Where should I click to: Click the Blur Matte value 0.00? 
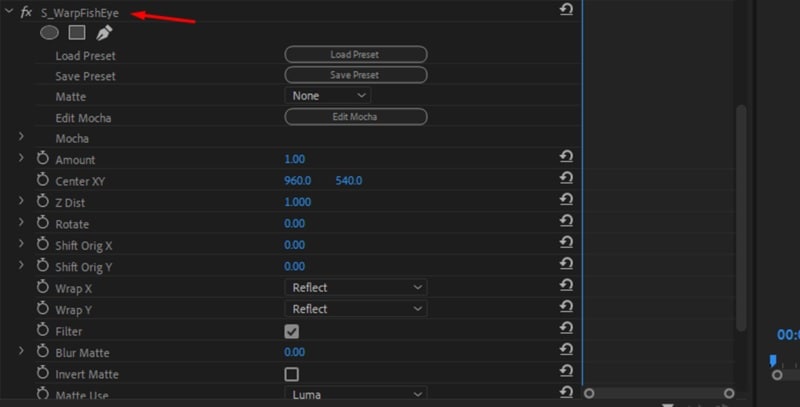point(294,352)
